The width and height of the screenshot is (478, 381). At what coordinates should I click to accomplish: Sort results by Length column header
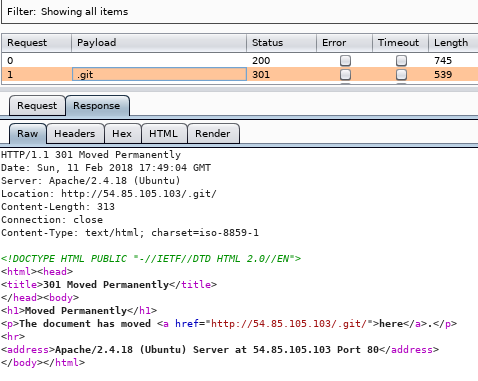(453, 43)
